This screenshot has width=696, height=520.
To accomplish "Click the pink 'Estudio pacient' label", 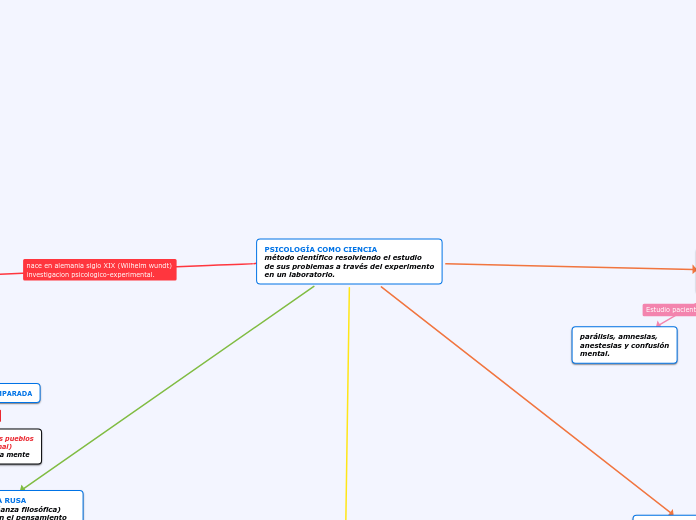I will [x=670, y=310].
